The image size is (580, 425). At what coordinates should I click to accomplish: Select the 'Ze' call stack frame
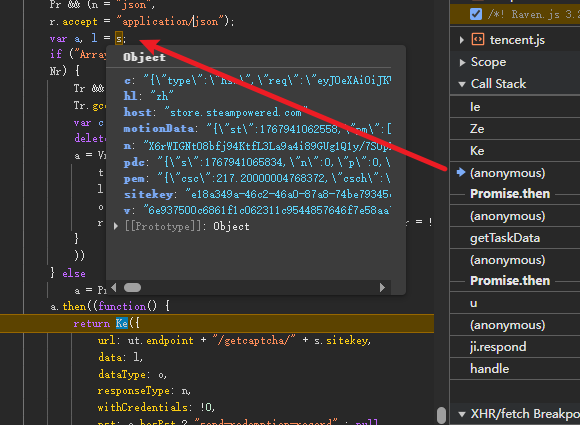pyautogui.click(x=515, y=129)
